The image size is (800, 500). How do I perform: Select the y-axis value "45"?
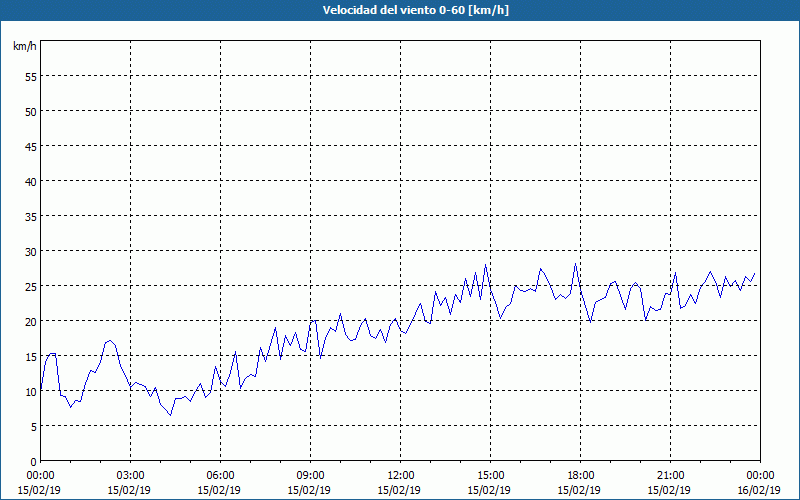(x=31, y=146)
